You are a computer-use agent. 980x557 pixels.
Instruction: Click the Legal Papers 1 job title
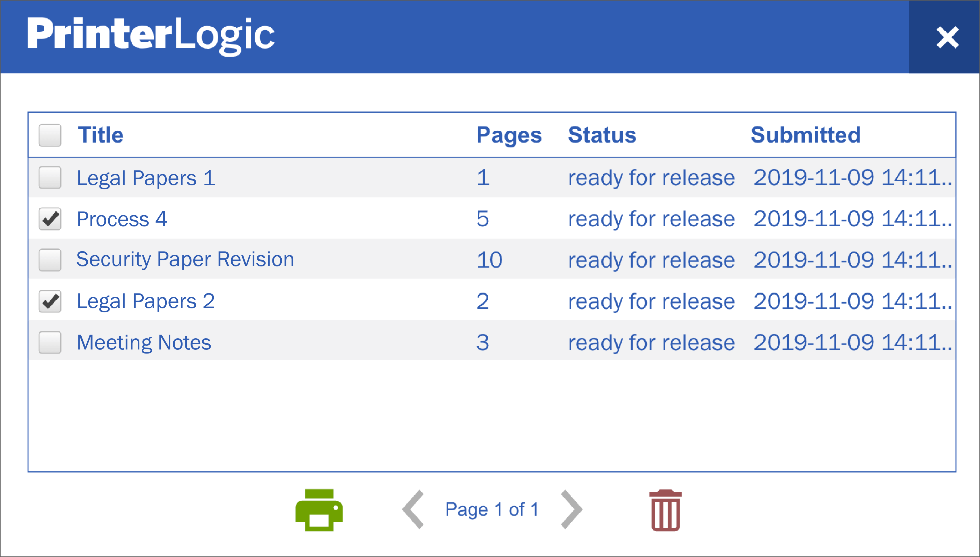pos(146,178)
